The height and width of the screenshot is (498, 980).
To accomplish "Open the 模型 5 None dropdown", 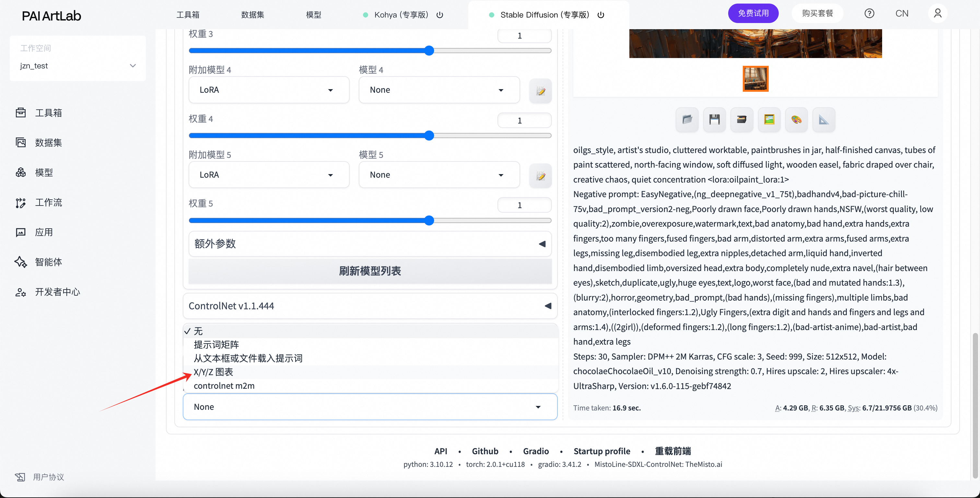I will (x=439, y=175).
